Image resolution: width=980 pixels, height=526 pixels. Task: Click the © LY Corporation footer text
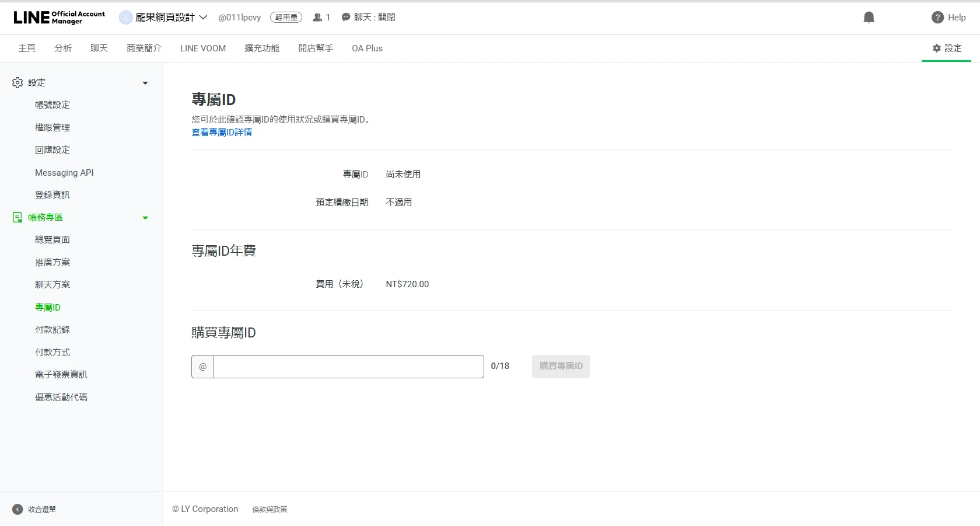205,509
